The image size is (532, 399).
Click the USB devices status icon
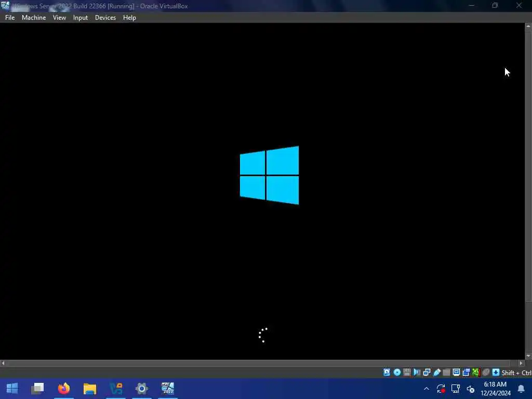pyautogui.click(x=436, y=373)
